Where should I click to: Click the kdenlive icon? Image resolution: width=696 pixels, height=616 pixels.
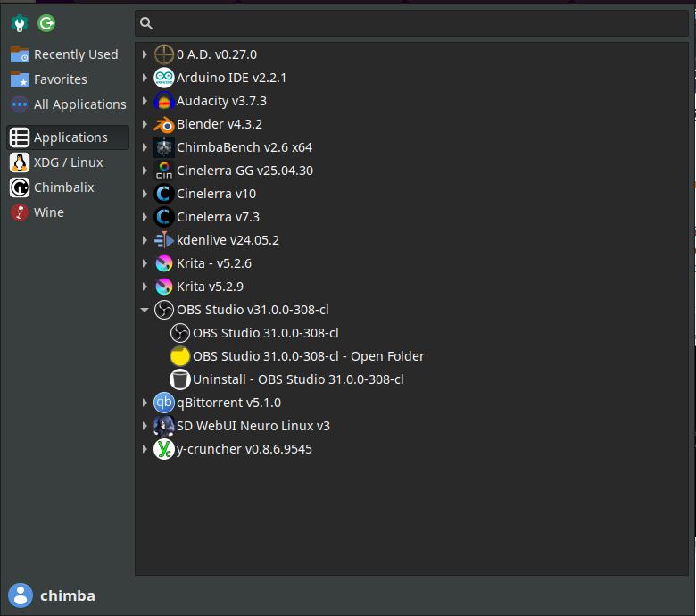coord(164,240)
